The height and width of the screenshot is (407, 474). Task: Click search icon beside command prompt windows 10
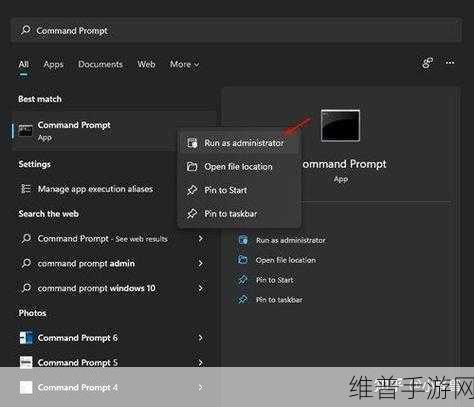[26, 288]
